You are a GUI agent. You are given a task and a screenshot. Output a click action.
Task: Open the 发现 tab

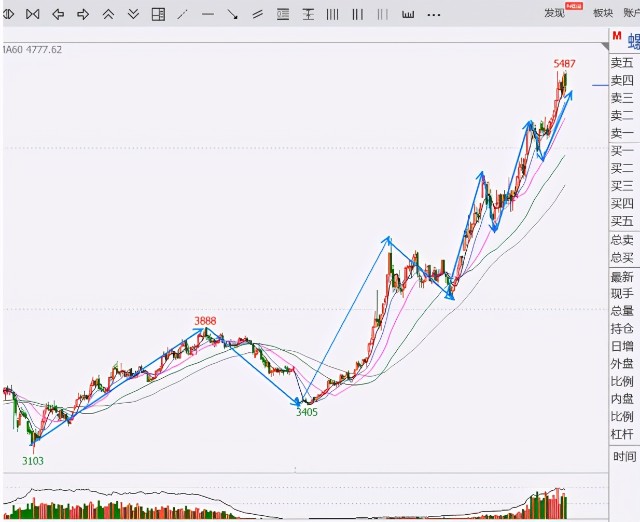tap(555, 13)
